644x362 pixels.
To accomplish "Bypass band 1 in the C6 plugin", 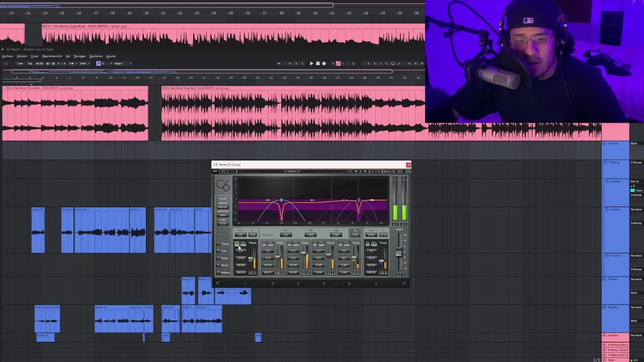I will [244, 244].
